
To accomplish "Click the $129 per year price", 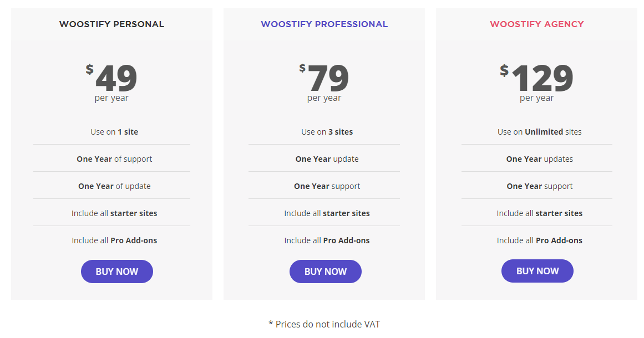I will 537,78.
